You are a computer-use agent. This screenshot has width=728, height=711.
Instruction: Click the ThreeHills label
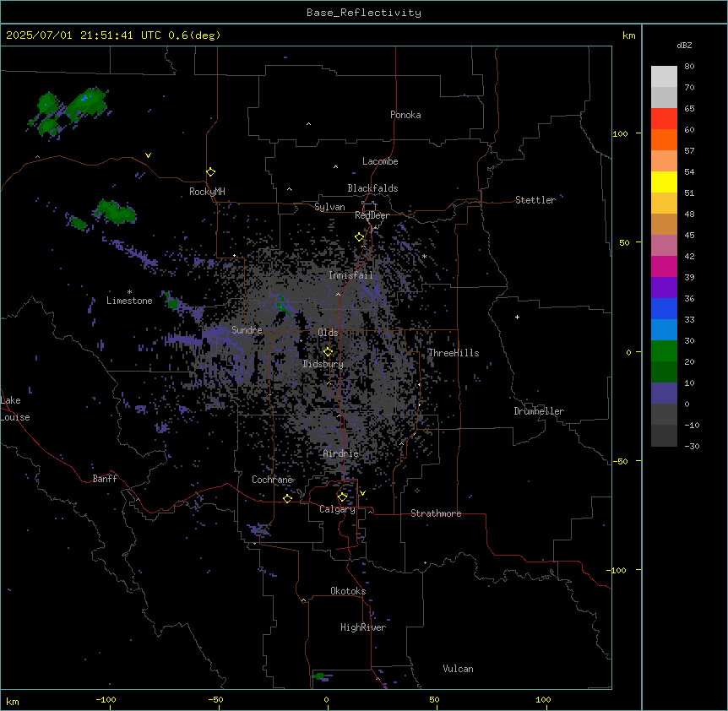pyautogui.click(x=454, y=353)
